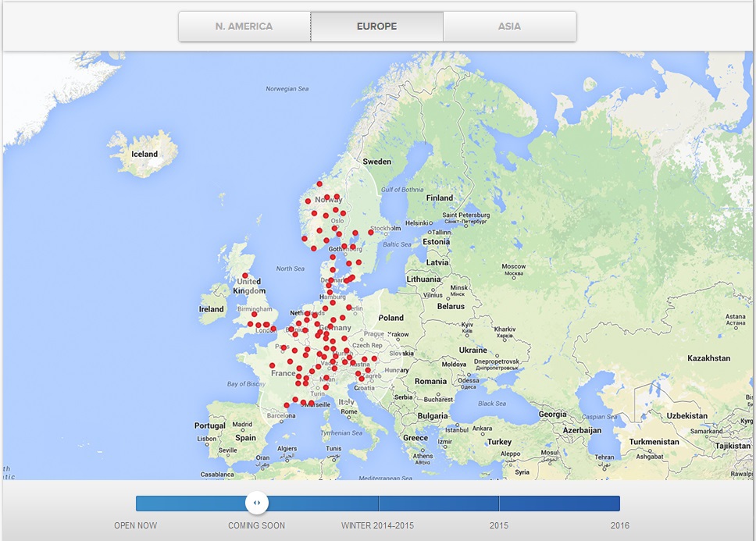Jump to Winter 2014-2015 on timeline
The height and width of the screenshot is (541, 756).
point(377,525)
